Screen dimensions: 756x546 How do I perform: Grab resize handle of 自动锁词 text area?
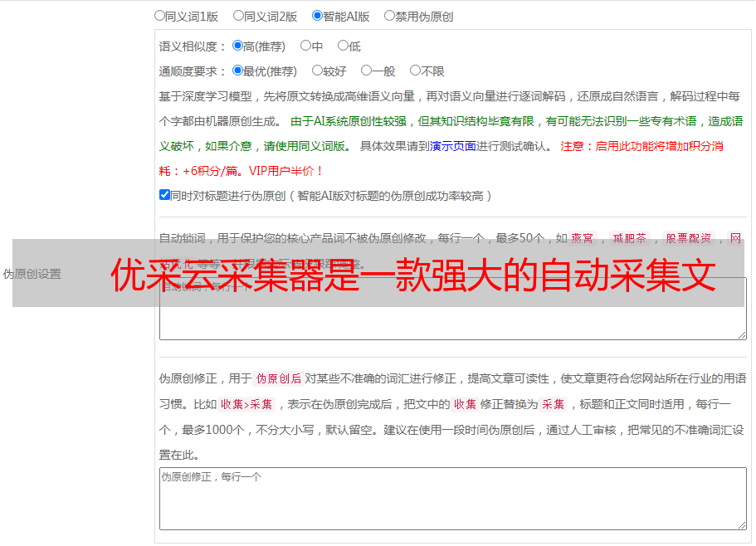[742, 335]
